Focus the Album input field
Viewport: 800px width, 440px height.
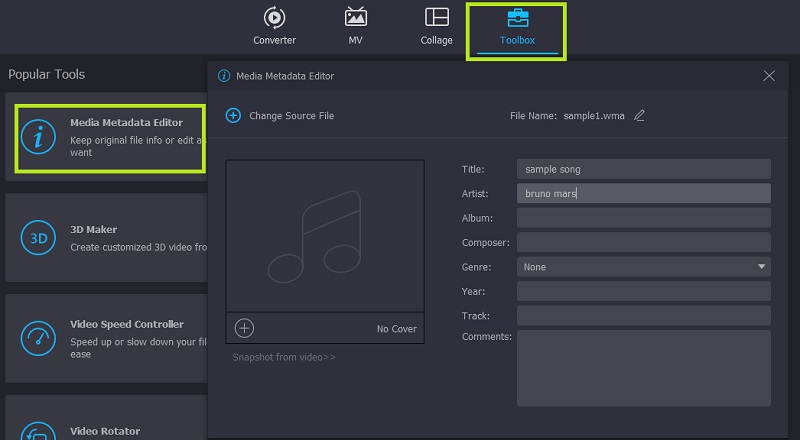[x=643, y=218]
